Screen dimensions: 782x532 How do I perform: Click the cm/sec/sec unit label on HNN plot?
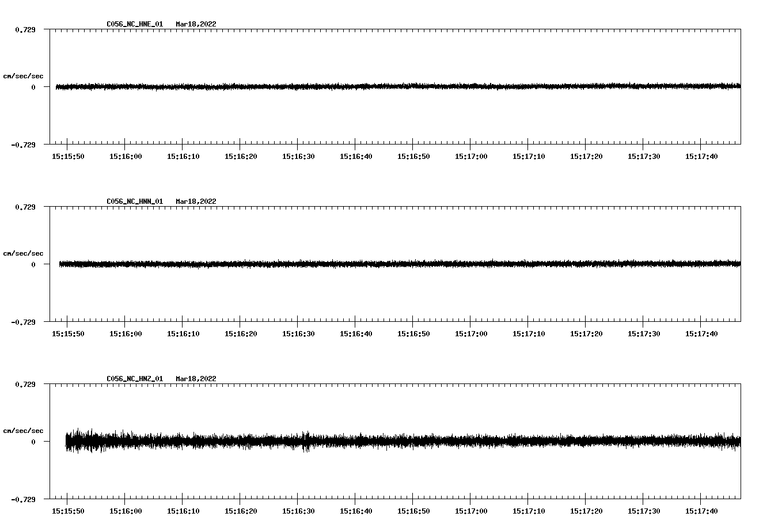[23, 253]
